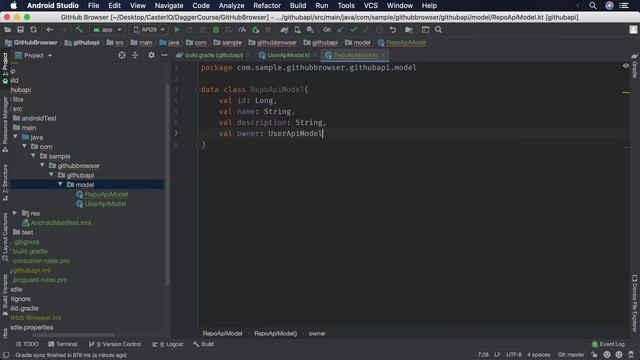640x360 pixels.
Task: Click the Git: master branch status
Action: point(571,354)
